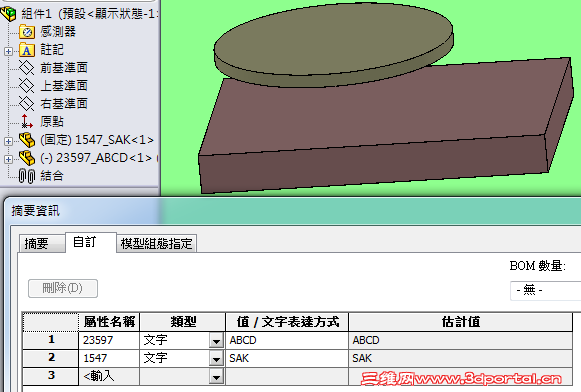Switch to the 摘要 tab
The height and width of the screenshot is (392, 581).
(42, 243)
